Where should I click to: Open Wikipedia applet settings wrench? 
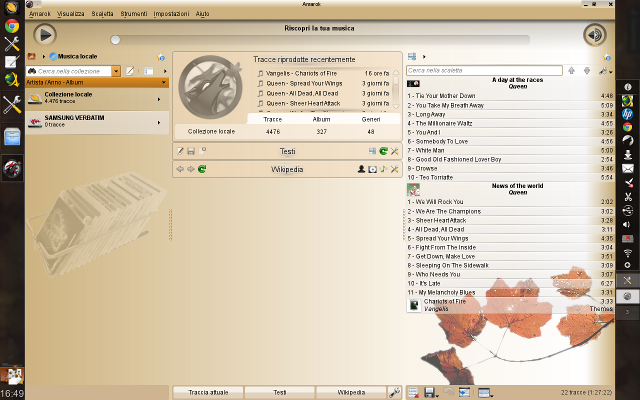click(x=394, y=169)
